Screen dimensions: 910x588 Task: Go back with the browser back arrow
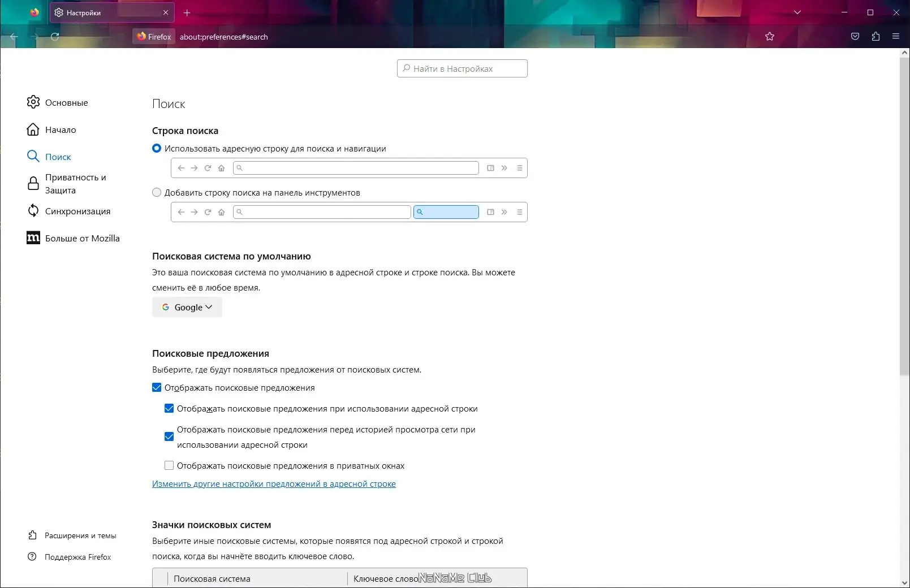tap(14, 37)
